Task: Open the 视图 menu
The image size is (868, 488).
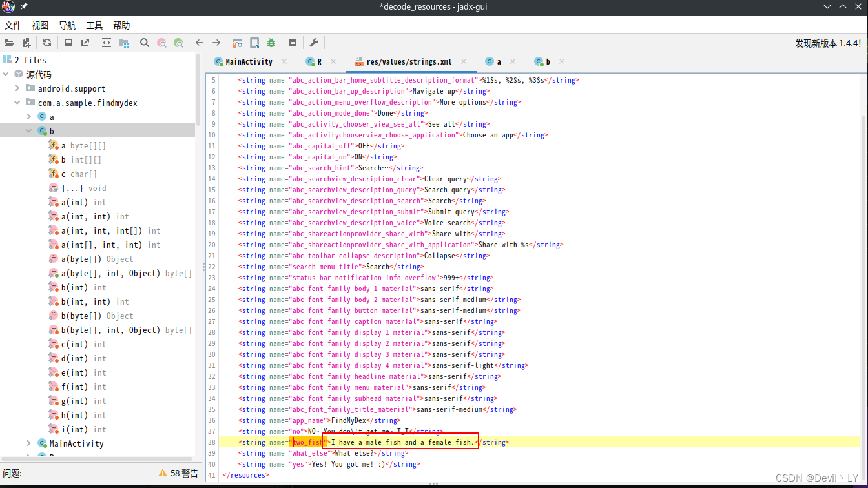Action: point(40,25)
